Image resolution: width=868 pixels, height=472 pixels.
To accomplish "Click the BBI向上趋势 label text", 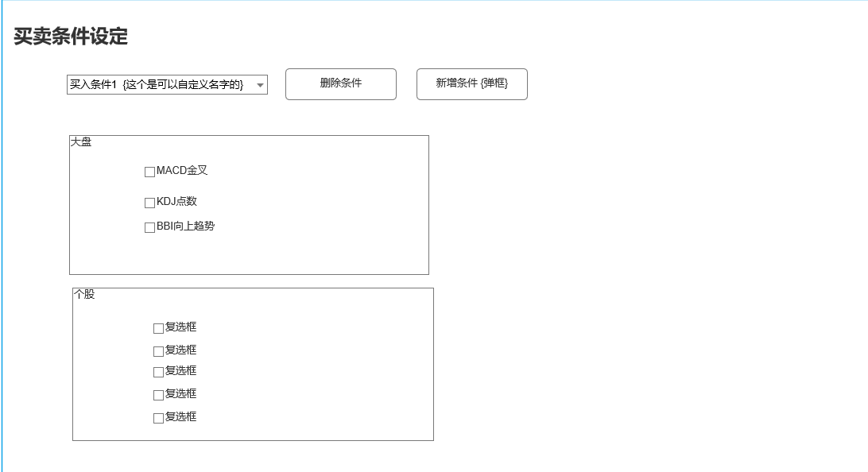I will [x=185, y=226].
